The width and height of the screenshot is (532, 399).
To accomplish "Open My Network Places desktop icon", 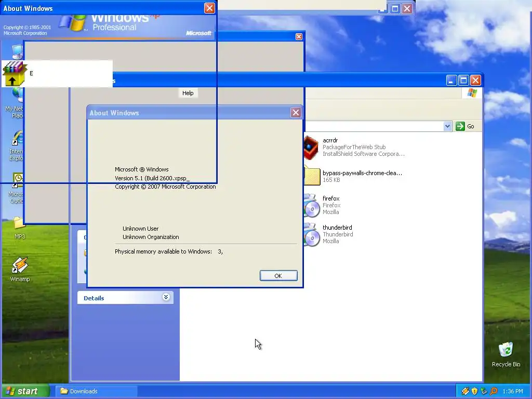I will pos(17,96).
